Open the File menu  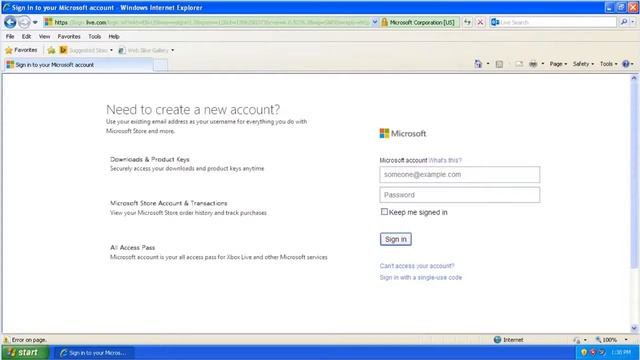(10, 36)
